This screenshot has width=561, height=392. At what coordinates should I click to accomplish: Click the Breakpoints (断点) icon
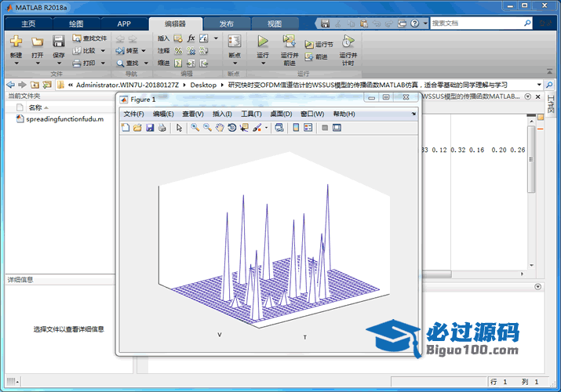point(235,45)
